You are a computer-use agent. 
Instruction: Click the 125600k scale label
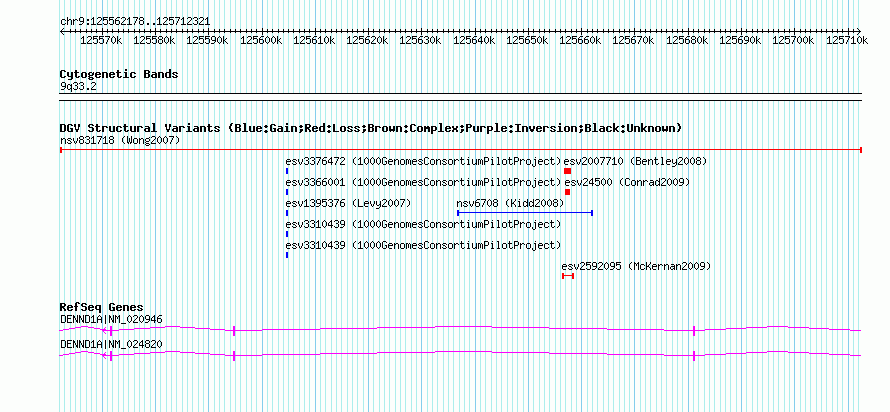click(x=261, y=40)
